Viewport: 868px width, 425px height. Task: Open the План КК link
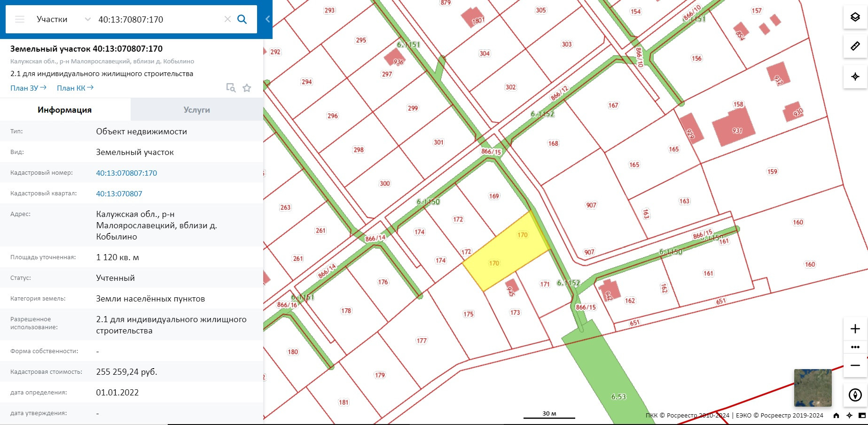(x=75, y=88)
